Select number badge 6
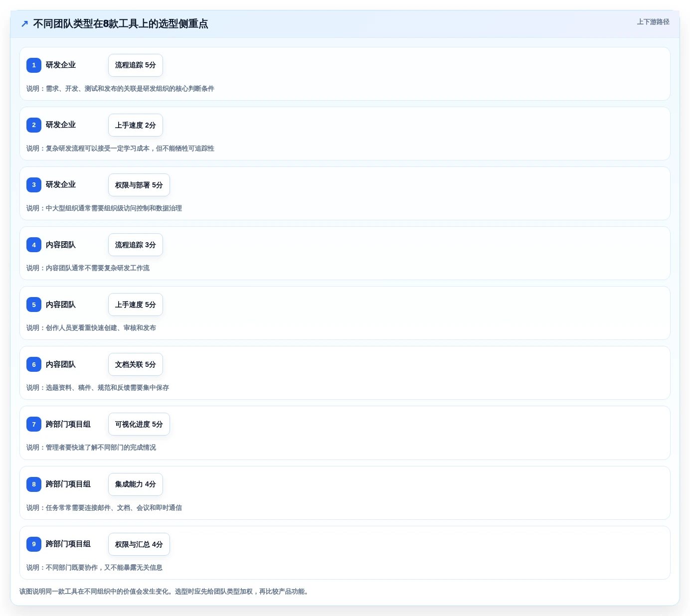This screenshot has width=690, height=616. (34, 364)
